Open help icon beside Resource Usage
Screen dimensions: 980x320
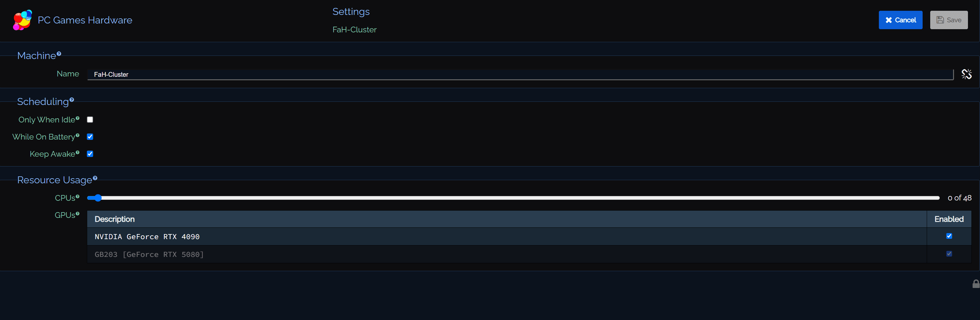pos(95,178)
